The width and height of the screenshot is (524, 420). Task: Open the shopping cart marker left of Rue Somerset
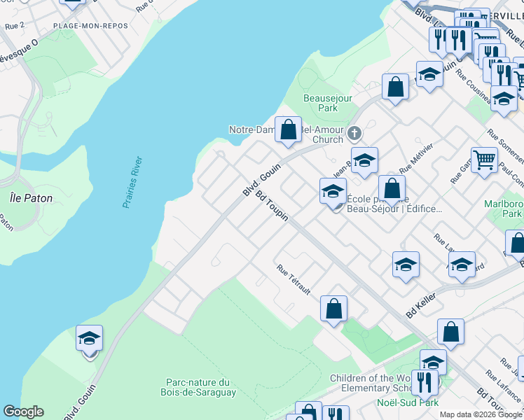(x=484, y=162)
